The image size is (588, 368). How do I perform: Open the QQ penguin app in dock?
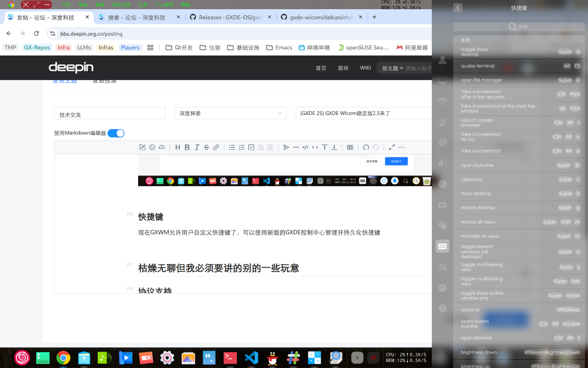click(x=273, y=358)
